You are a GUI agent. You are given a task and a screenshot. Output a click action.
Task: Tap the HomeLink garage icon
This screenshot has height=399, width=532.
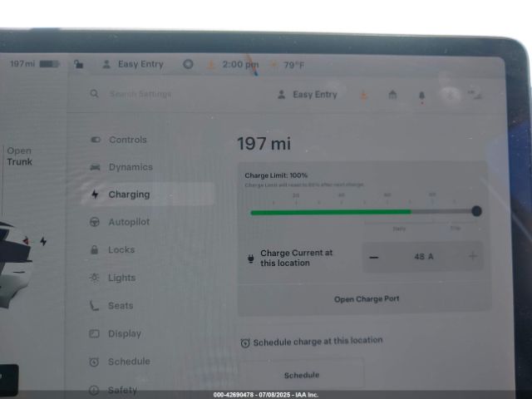click(x=392, y=95)
